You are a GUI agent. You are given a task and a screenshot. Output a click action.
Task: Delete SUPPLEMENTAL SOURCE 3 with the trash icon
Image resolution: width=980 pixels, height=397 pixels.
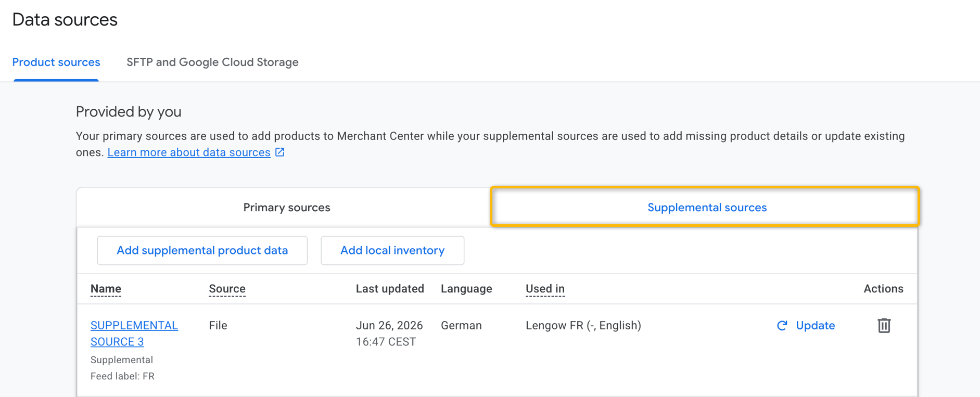click(x=884, y=326)
